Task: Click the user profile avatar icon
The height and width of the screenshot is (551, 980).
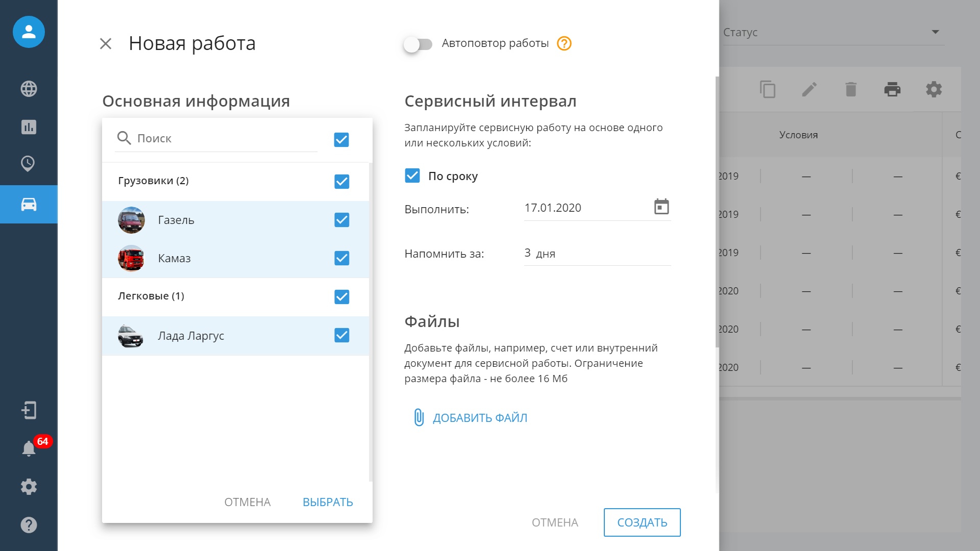Action: tap(29, 32)
